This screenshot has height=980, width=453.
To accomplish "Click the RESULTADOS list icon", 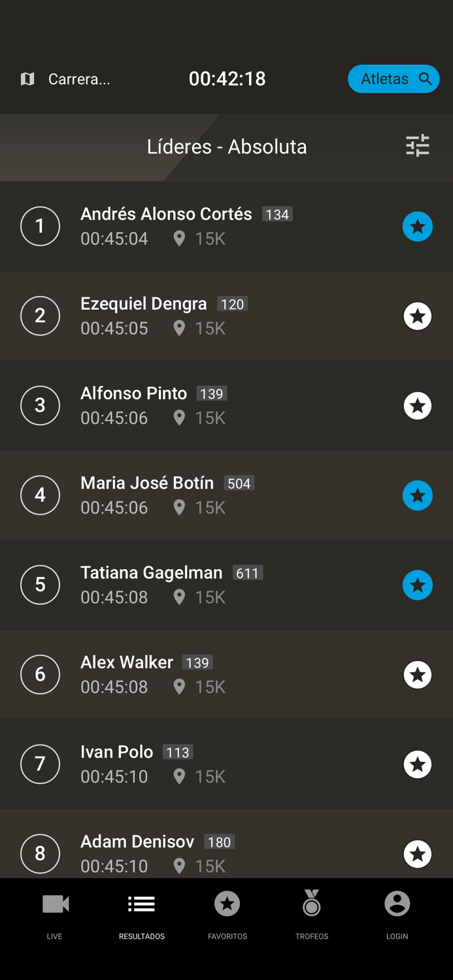I will (142, 904).
